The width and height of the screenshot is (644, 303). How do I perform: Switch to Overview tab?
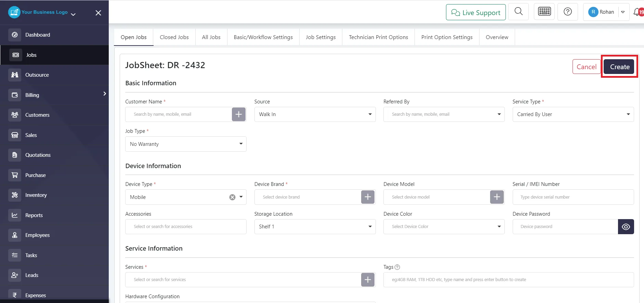(497, 37)
